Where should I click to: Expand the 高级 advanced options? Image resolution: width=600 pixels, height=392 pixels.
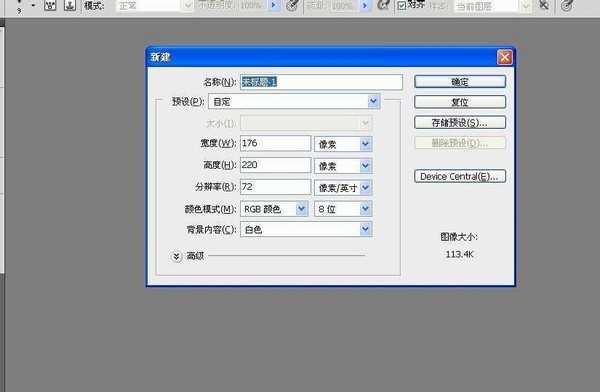(x=176, y=256)
